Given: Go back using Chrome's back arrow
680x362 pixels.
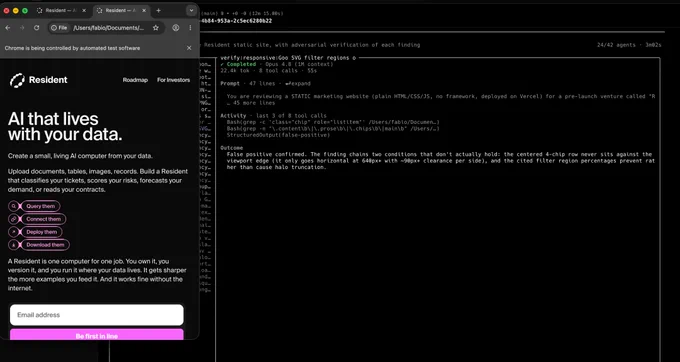Looking at the screenshot, I should [x=8, y=28].
